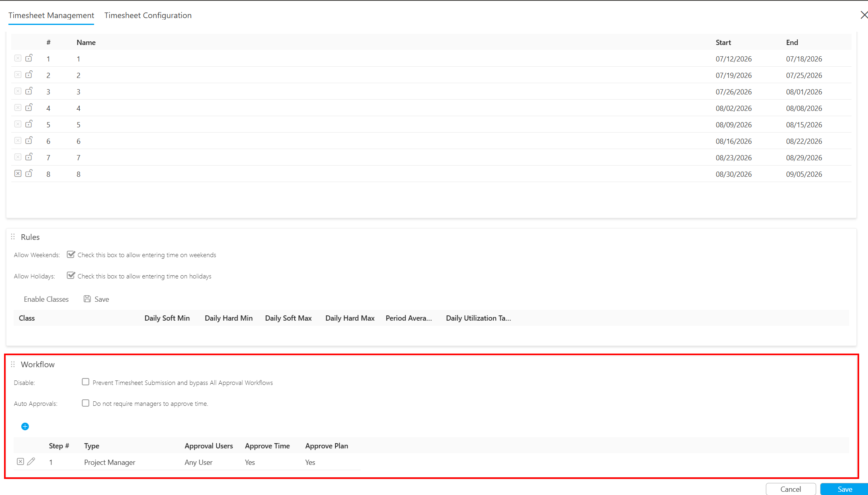Delete period row 1
The height and width of the screenshot is (495, 868).
click(x=18, y=58)
